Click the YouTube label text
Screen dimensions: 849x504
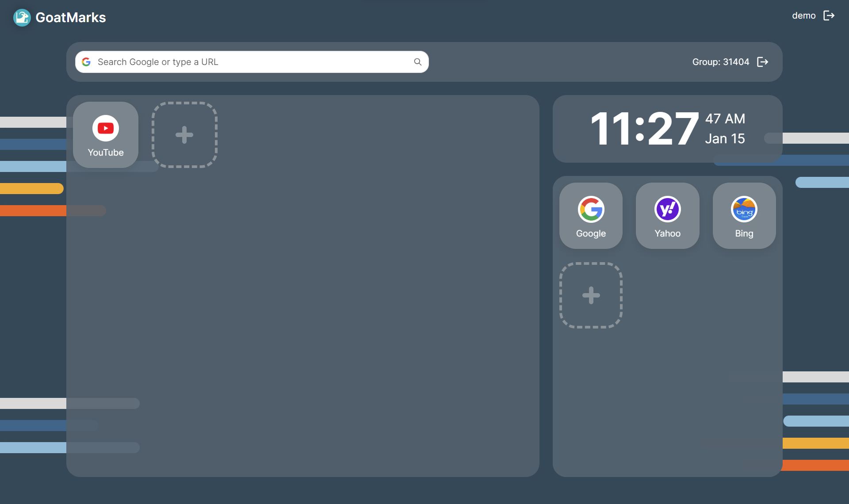click(106, 153)
